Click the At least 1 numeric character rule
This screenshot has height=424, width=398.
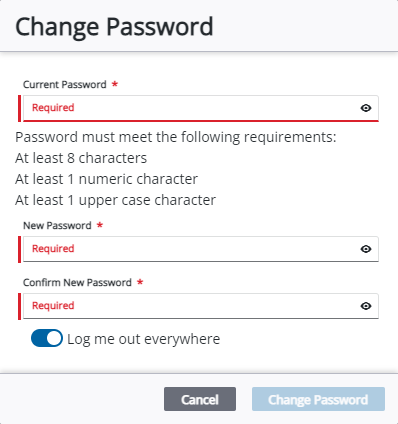(106, 179)
